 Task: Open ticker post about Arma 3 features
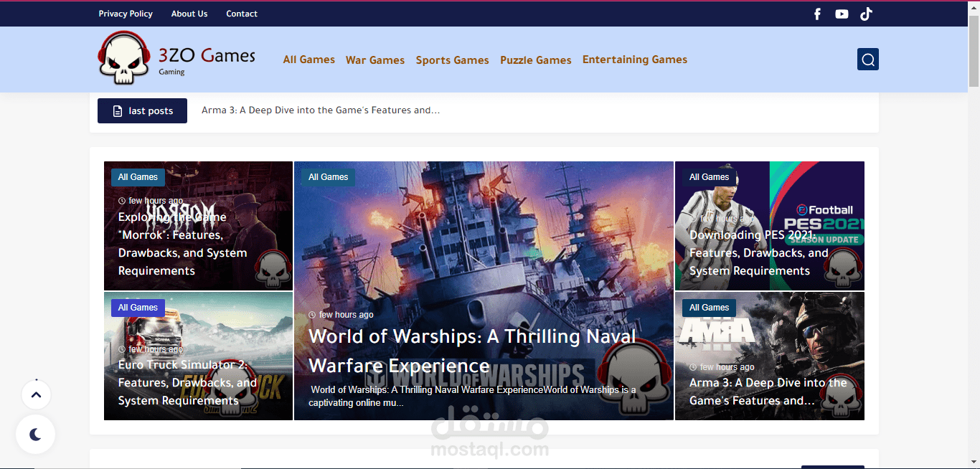pos(321,110)
